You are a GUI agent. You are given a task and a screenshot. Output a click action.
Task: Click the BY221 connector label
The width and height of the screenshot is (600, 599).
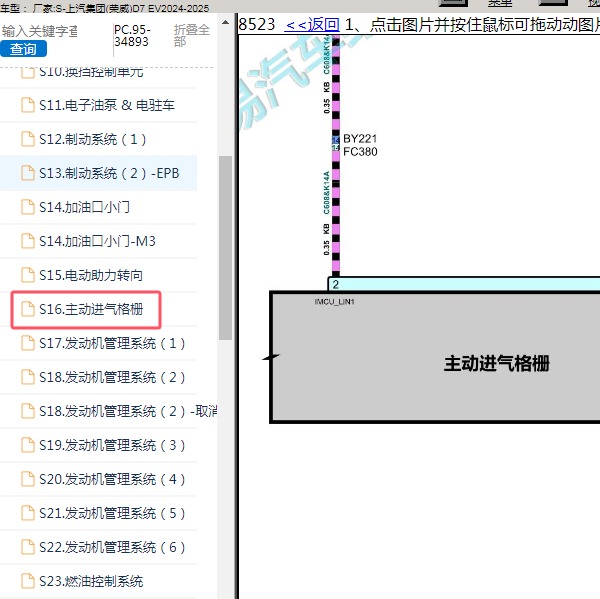coord(360,139)
